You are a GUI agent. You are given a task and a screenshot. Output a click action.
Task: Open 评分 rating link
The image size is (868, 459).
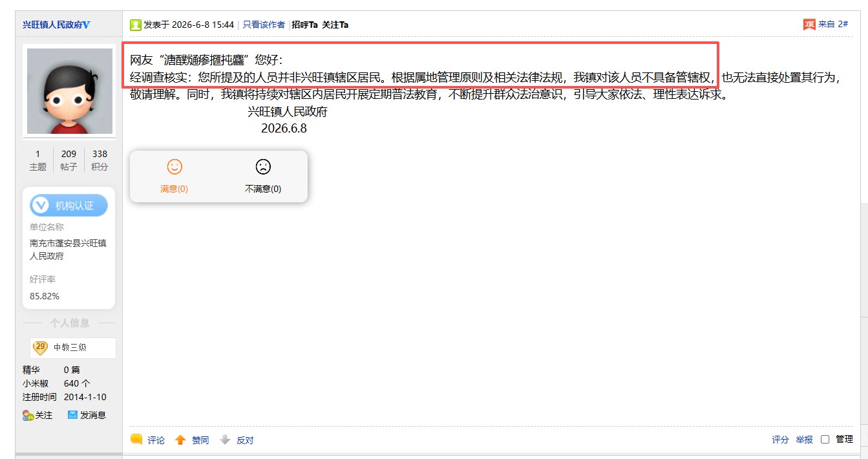tap(780, 440)
